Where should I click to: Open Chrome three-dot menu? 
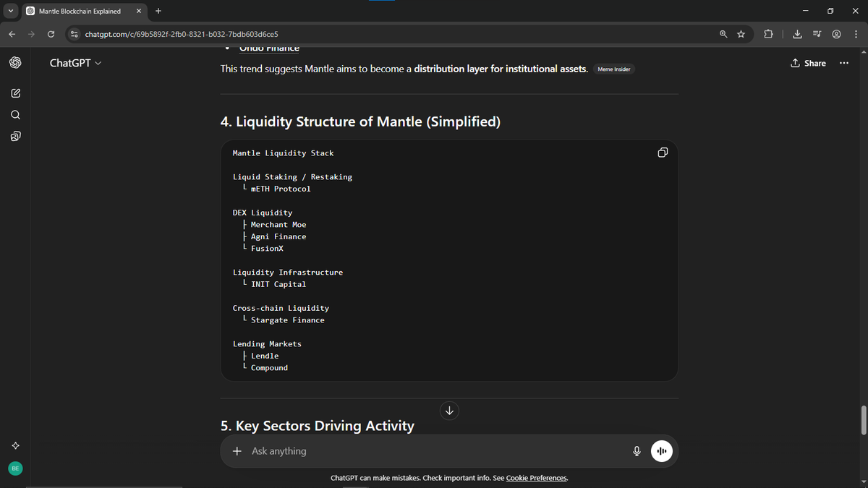[856, 34]
